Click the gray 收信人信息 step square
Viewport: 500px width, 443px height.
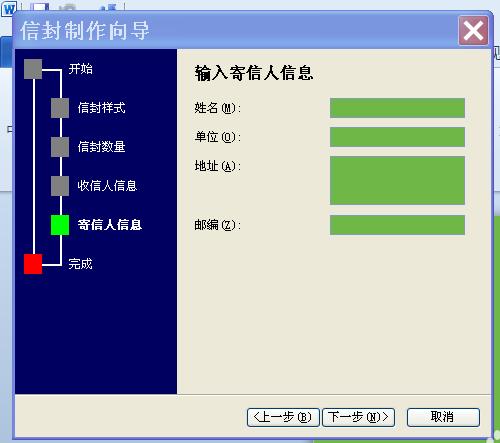click(60, 186)
